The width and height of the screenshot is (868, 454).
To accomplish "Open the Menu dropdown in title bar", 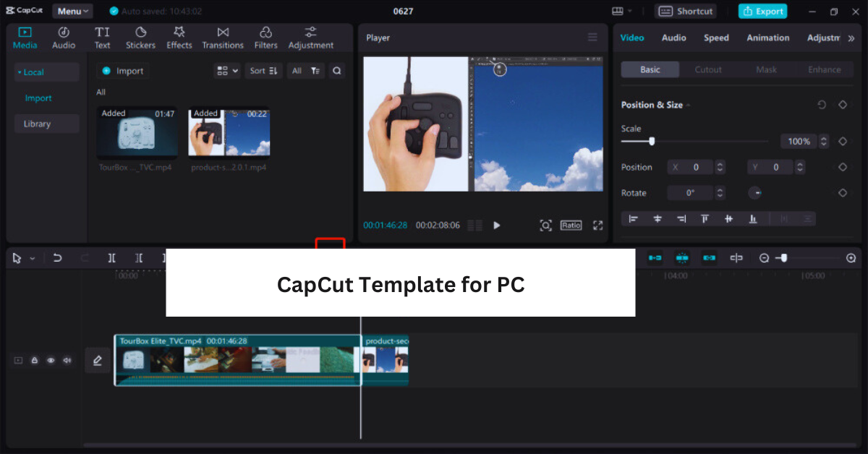I will [73, 11].
